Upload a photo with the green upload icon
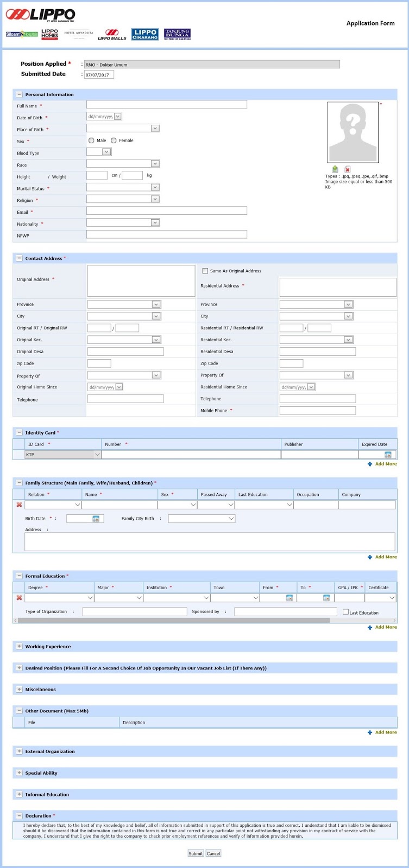 (x=335, y=169)
